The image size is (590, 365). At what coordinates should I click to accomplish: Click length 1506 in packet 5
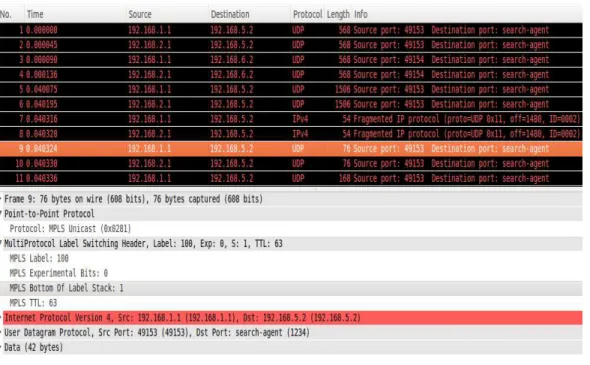coord(342,89)
